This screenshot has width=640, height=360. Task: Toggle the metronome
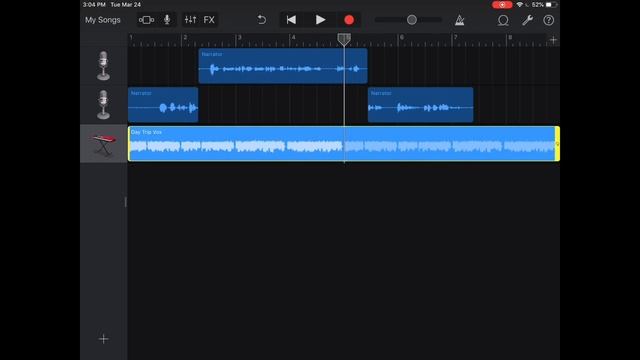point(460,20)
